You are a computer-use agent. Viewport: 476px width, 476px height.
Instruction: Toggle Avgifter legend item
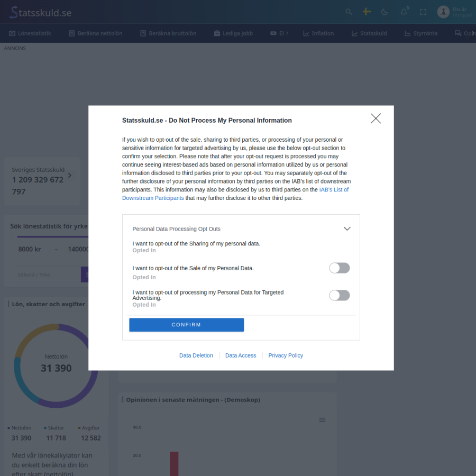(x=89, y=428)
